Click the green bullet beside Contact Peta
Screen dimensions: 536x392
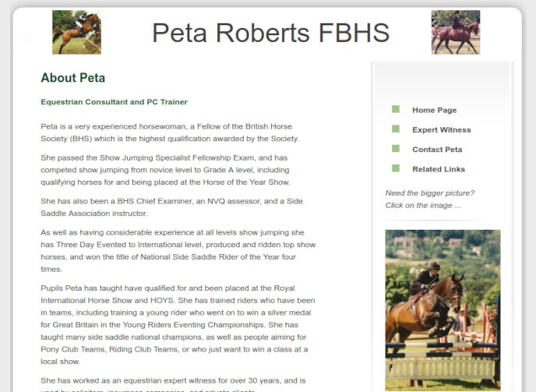pyautogui.click(x=396, y=148)
